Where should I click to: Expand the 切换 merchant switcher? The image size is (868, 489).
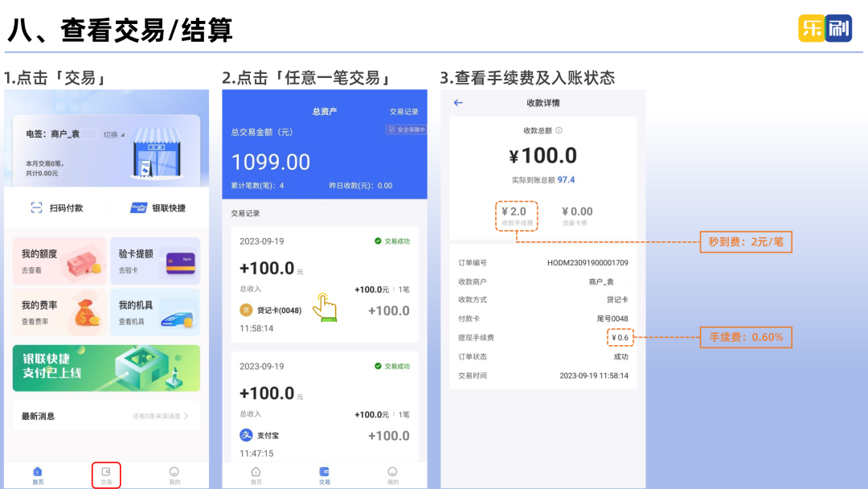pyautogui.click(x=114, y=134)
